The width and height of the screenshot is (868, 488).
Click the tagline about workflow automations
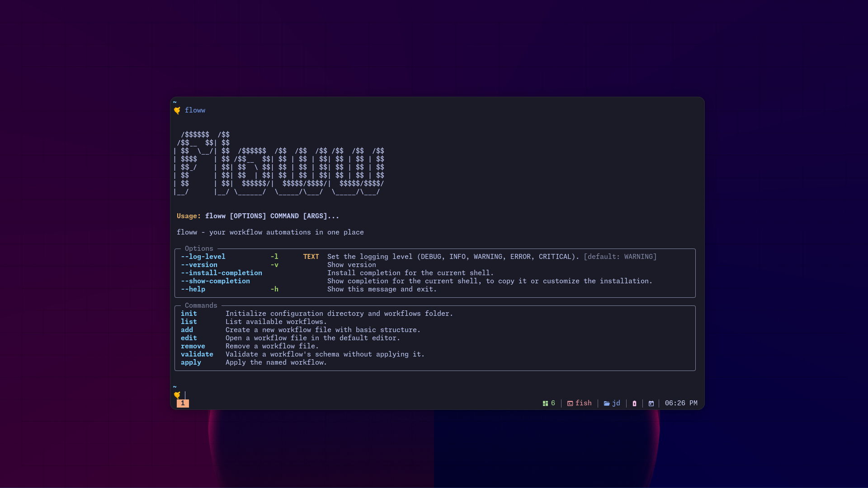270,232
